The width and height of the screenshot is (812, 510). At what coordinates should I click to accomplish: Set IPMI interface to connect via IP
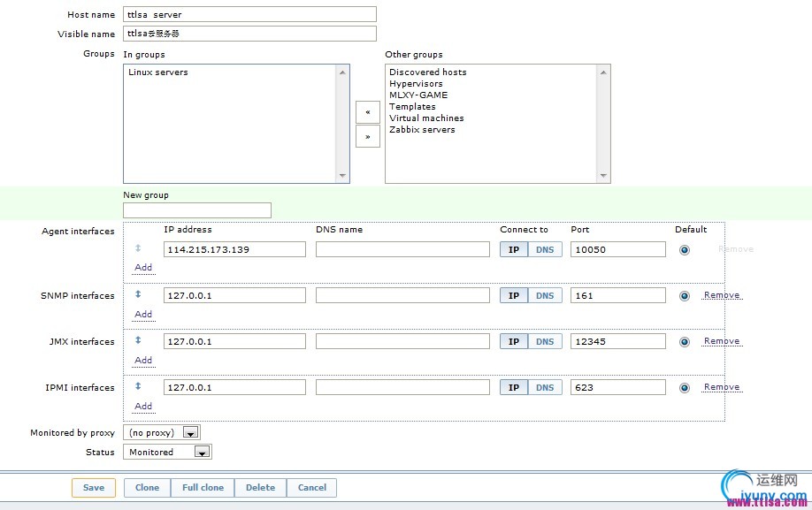pyautogui.click(x=514, y=387)
